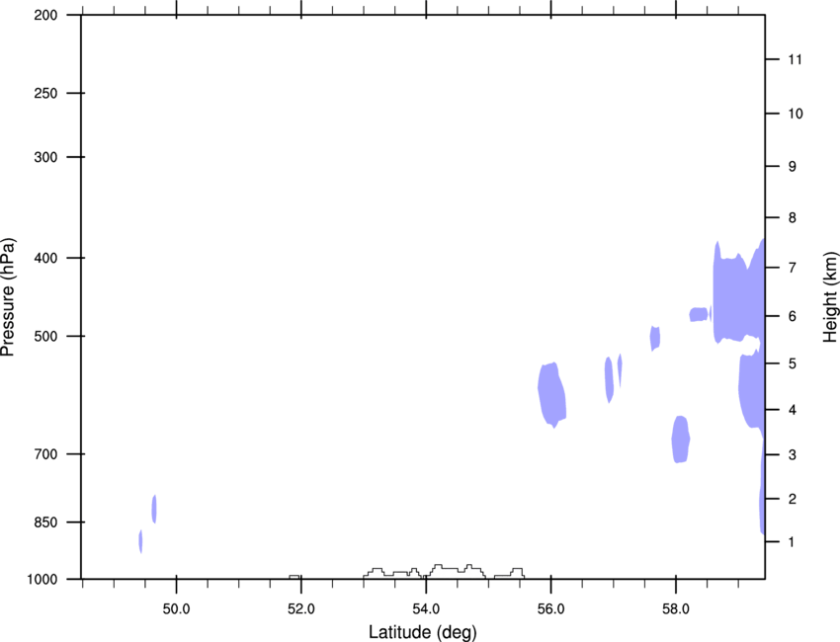Click pressure tick label 250
This screenshot has height=642, width=840.
[45, 93]
